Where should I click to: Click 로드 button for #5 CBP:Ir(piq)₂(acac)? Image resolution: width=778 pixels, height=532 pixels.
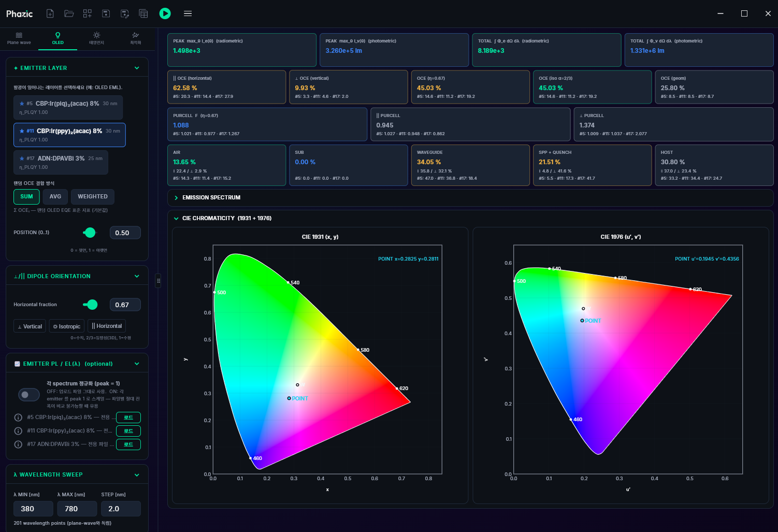point(128,418)
